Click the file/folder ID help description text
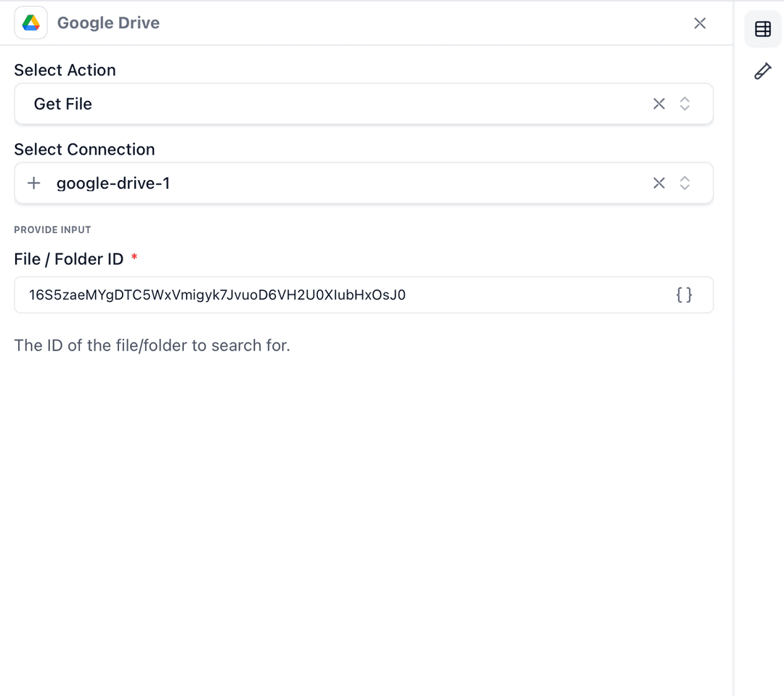The height and width of the screenshot is (696, 784). point(152,345)
